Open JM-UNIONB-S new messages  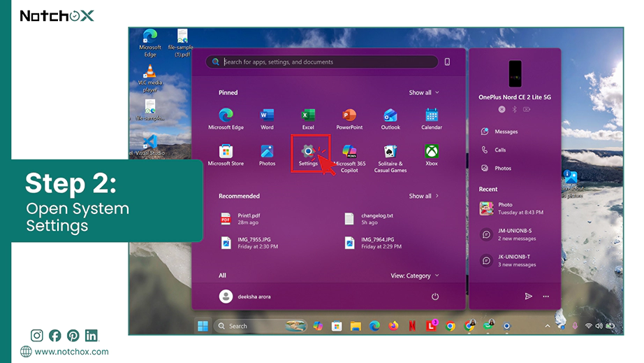(x=508, y=234)
